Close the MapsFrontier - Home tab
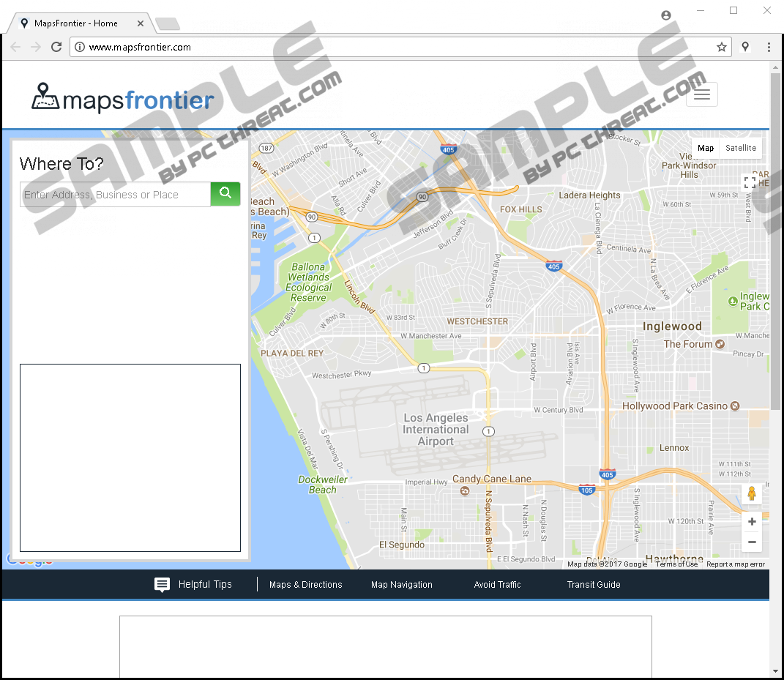The image size is (784, 680). click(x=141, y=23)
